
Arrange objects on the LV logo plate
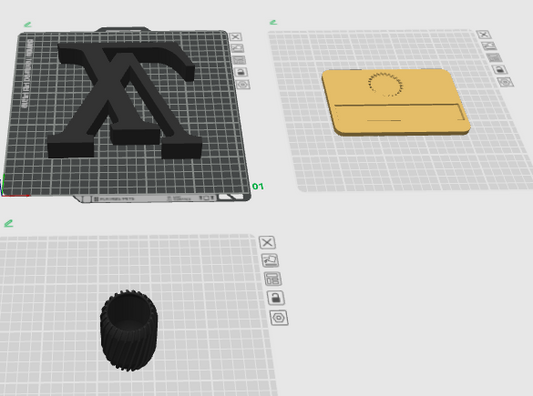pyautogui.click(x=239, y=60)
